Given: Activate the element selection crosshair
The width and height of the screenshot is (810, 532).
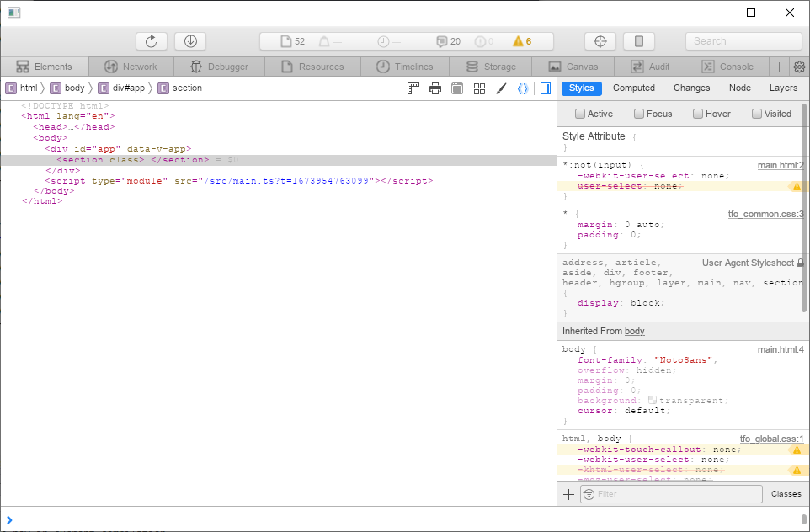Looking at the screenshot, I should point(600,40).
